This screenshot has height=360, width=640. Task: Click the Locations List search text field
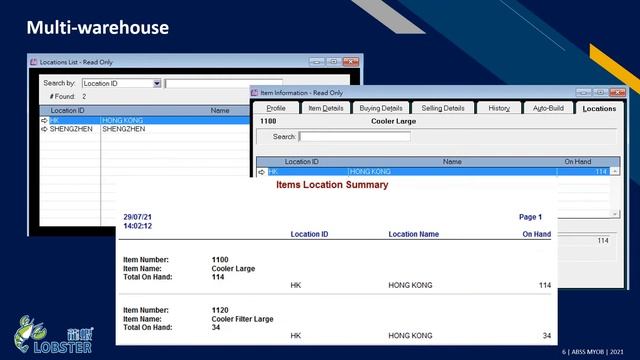(x=223, y=83)
